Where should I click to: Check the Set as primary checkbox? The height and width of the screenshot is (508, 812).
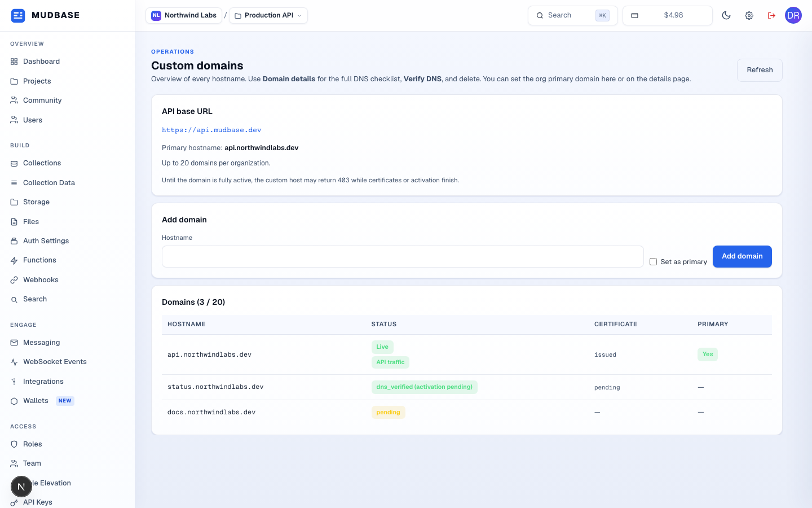653,262
